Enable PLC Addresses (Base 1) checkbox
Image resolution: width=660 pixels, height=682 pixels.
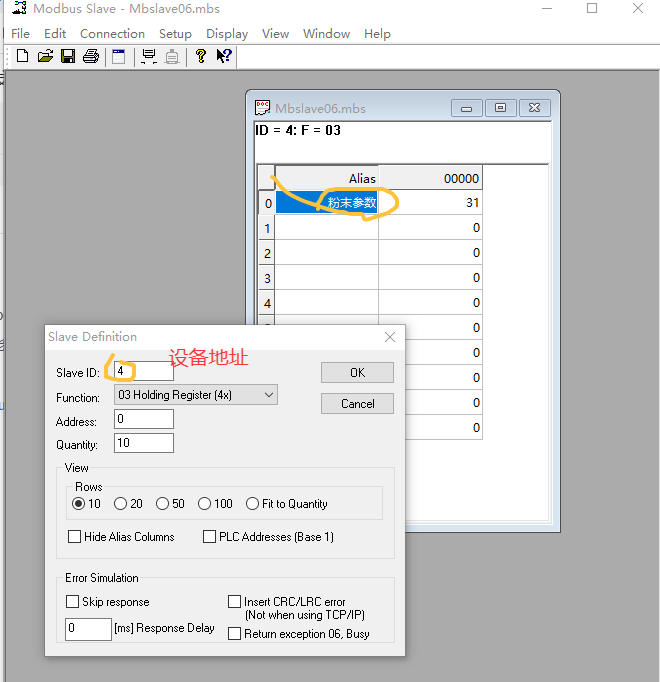pyautogui.click(x=209, y=537)
